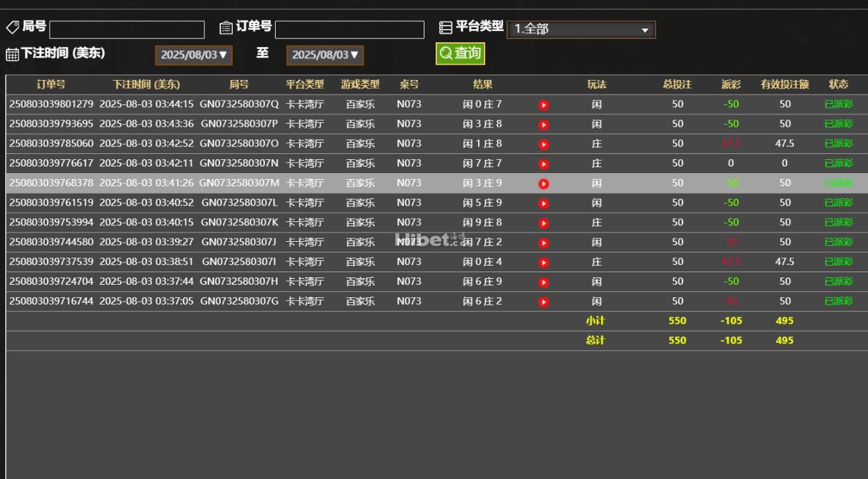Click into the 局号 input field
The height and width of the screenshot is (479, 868).
127,30
